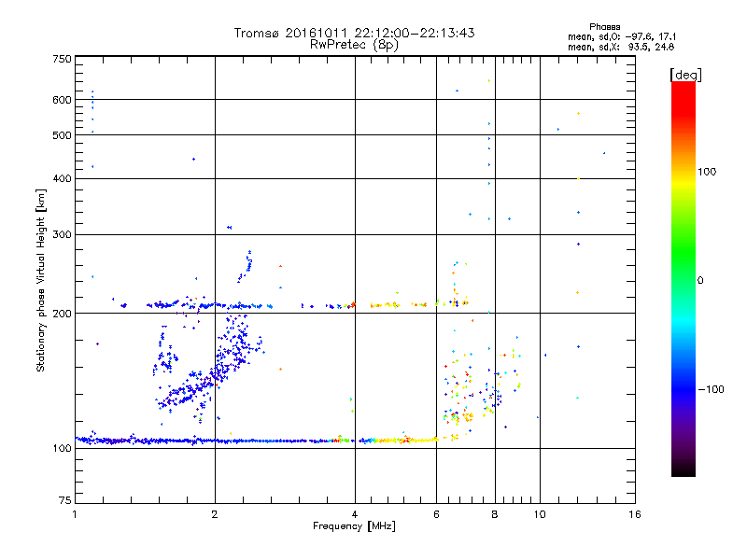The image size is (747, 560).
Task: Click the "[deg]" colorbar unit label
Action: (x=685, y=75)
